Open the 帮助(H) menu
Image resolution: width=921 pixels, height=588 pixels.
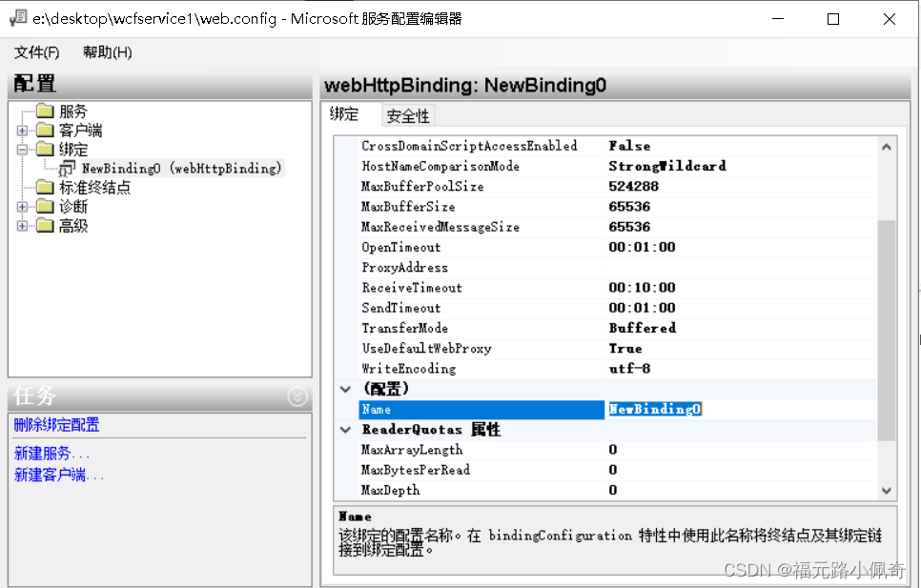pyautogui.click(x=107, y=52)
